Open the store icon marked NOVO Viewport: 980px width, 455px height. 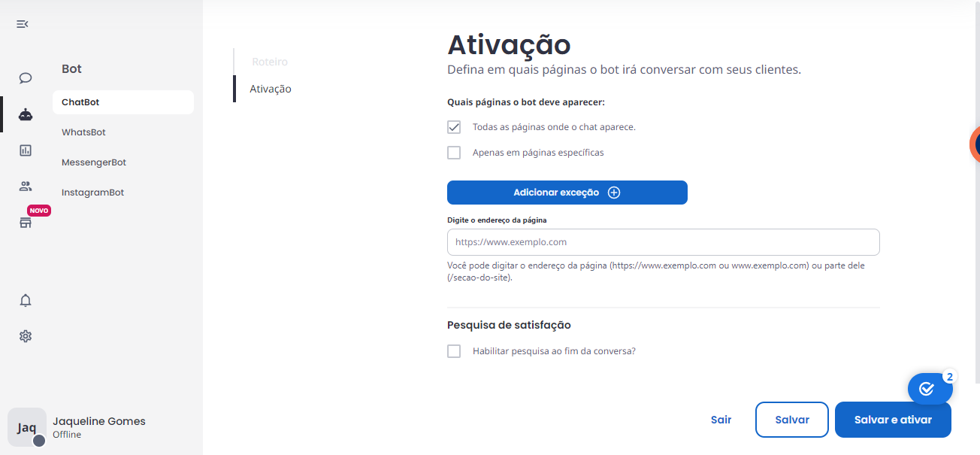(26, 223)
